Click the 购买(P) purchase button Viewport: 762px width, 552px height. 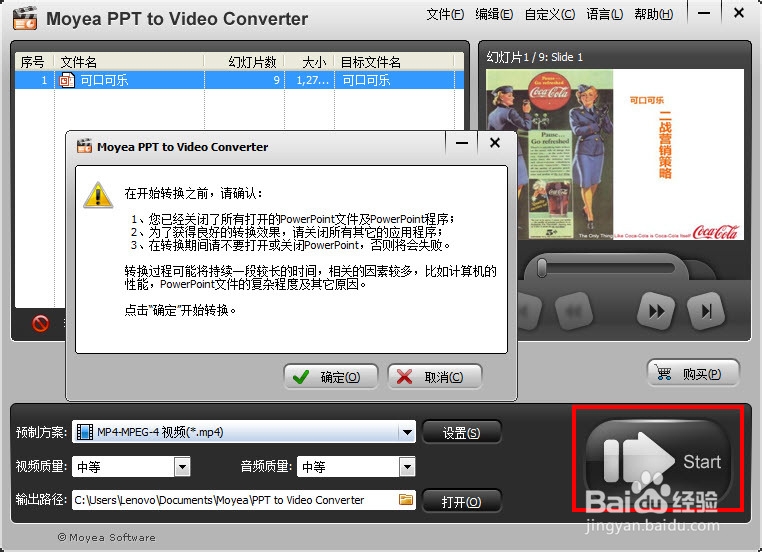coord(693,373)
